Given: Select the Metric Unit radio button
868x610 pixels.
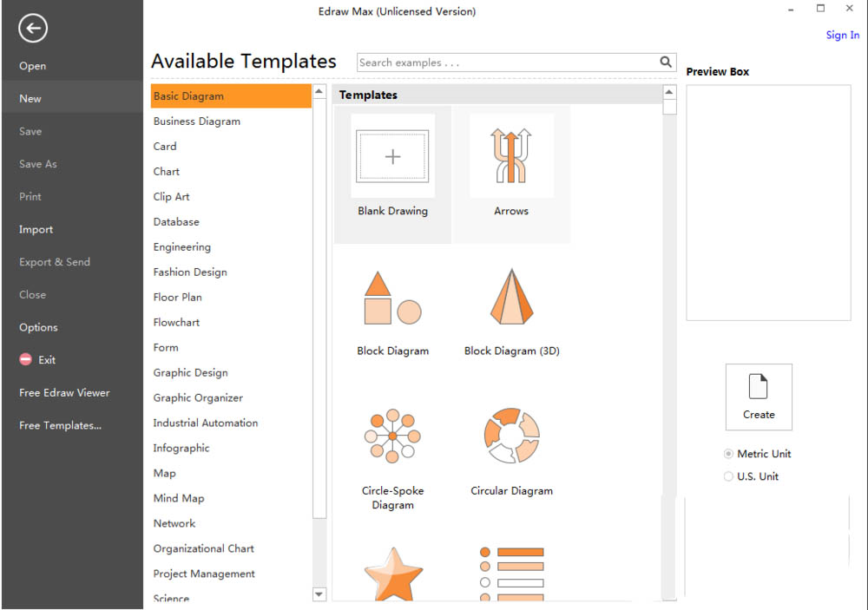Looking at the screenshot, I should click(728, 454).
